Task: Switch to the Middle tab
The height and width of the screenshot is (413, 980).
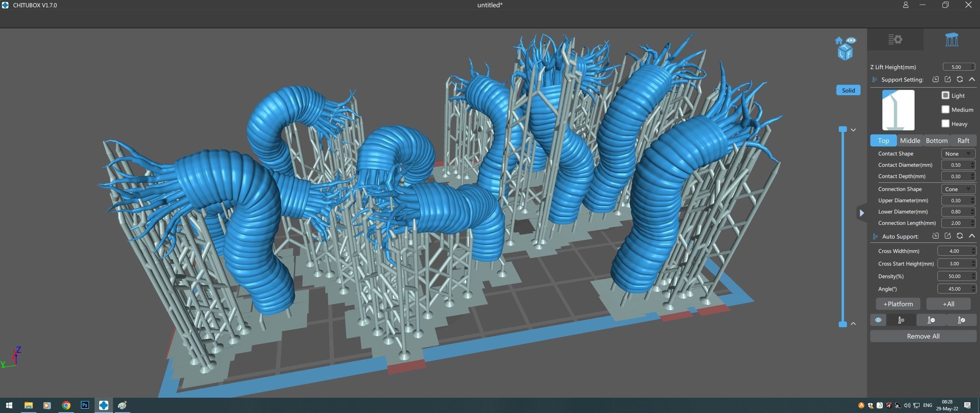Action: pos(910,141)
